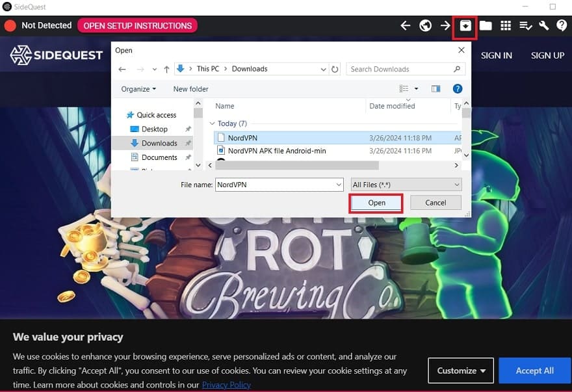
Task: Click the SideQuest forward arrow icon
Action: pyautogui.click(x=445, y=25)
